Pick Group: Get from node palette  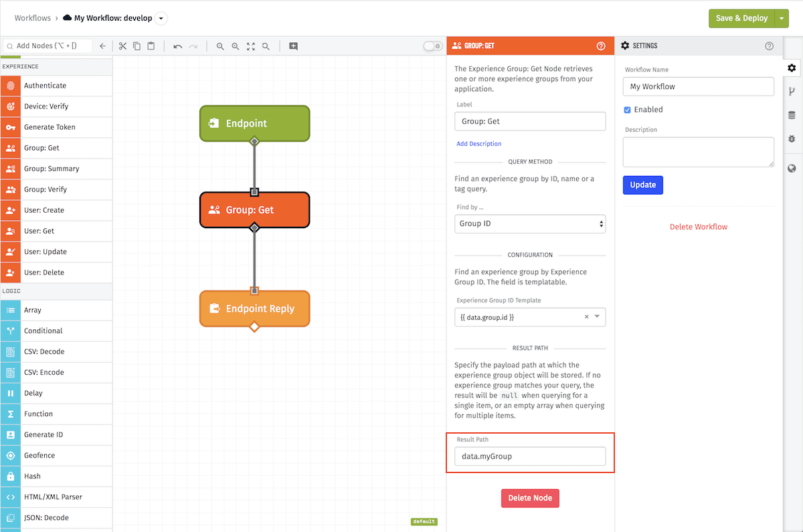[x=56, y=148]
